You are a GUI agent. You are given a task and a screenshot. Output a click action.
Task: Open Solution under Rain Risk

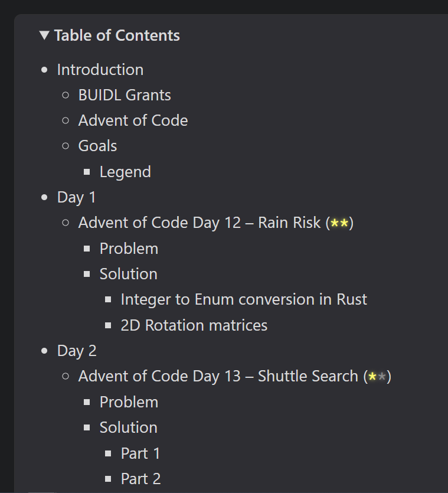point(128,273)
